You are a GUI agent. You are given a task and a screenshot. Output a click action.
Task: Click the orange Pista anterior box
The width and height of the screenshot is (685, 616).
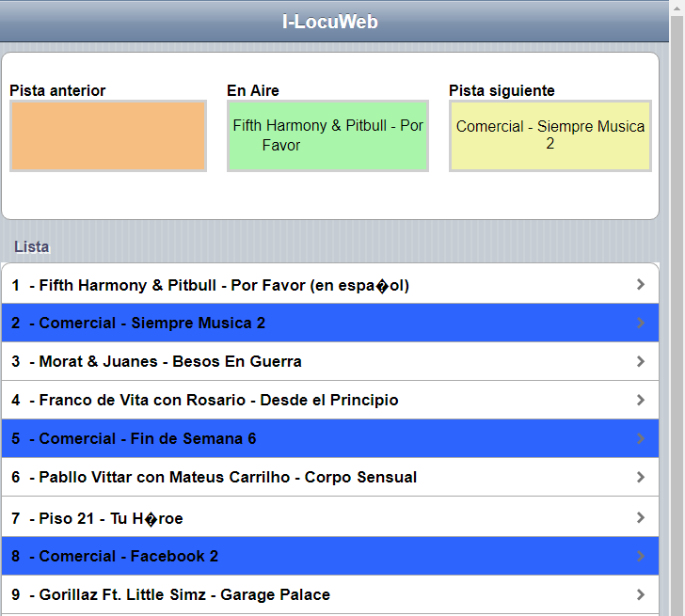pyautogui.click(x=108, y=135)
